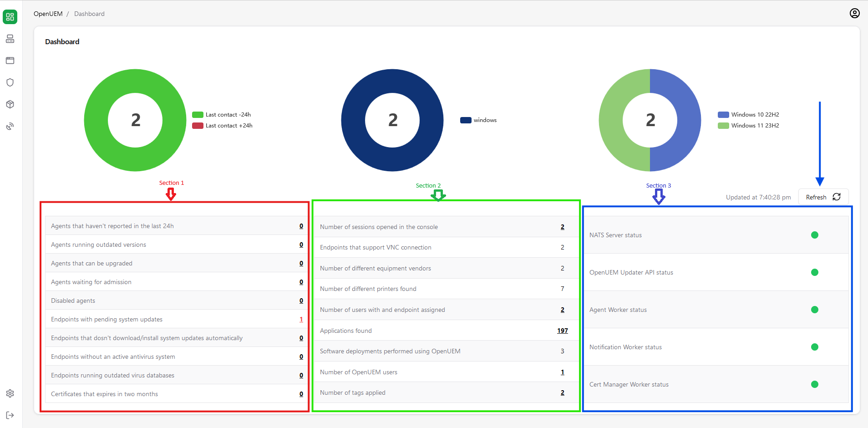This screenshot has height=428, width=868.
Task: Open the package cube icon in sidebar
Action: pyautogui.click(x=10, y=104)
